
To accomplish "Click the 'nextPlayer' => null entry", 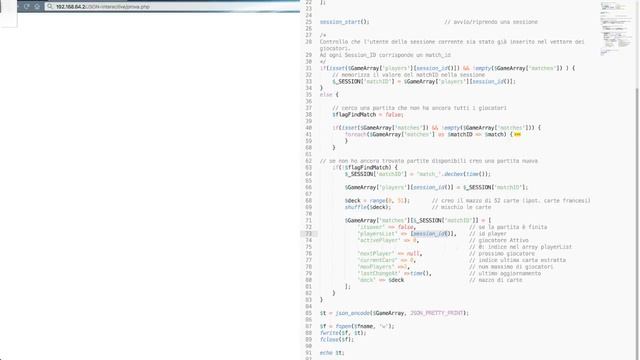I will pos(389,253).
